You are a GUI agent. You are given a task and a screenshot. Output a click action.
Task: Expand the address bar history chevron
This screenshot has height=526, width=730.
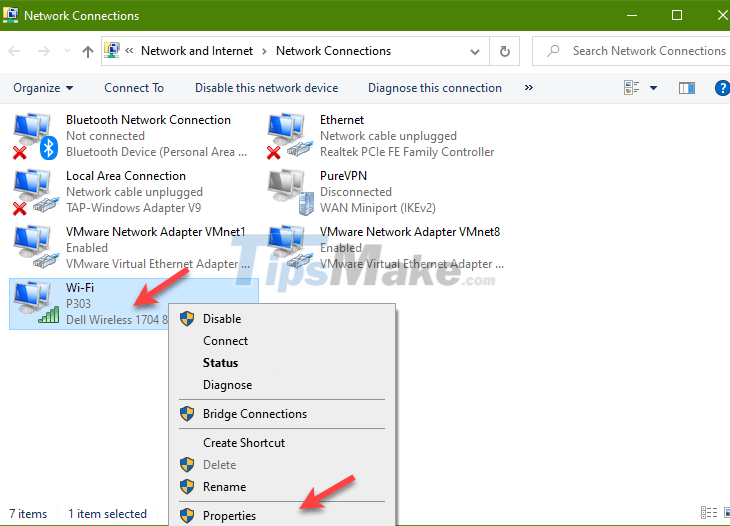474,52
